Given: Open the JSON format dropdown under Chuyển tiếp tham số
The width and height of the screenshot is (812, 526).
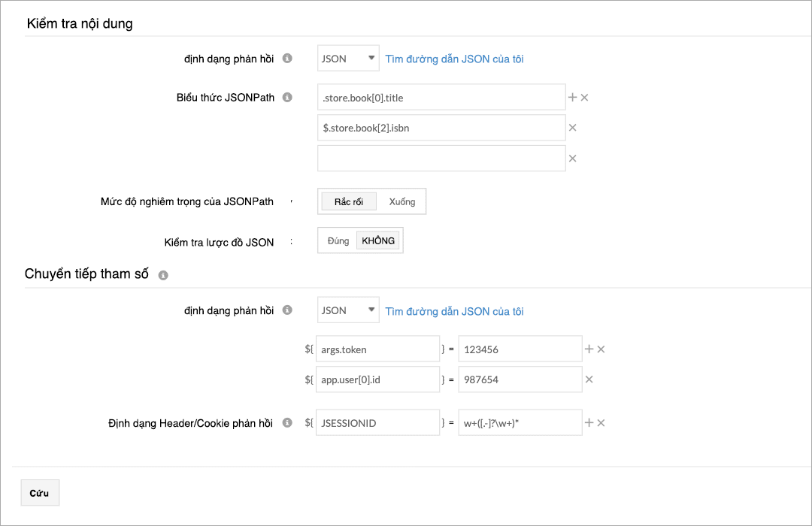Looking at the screenshot, I should (x=347, y=310).
